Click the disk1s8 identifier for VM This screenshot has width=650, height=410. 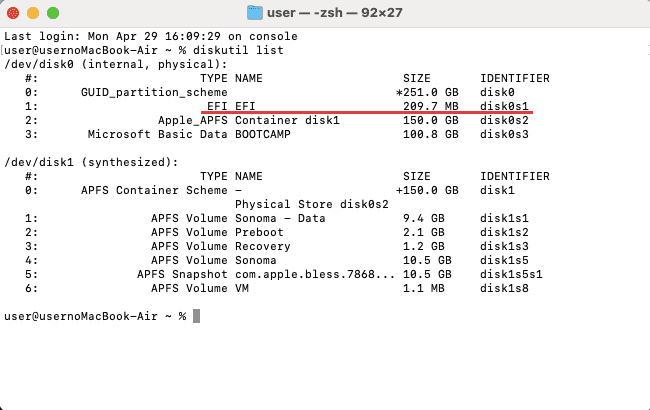(504, 288)
